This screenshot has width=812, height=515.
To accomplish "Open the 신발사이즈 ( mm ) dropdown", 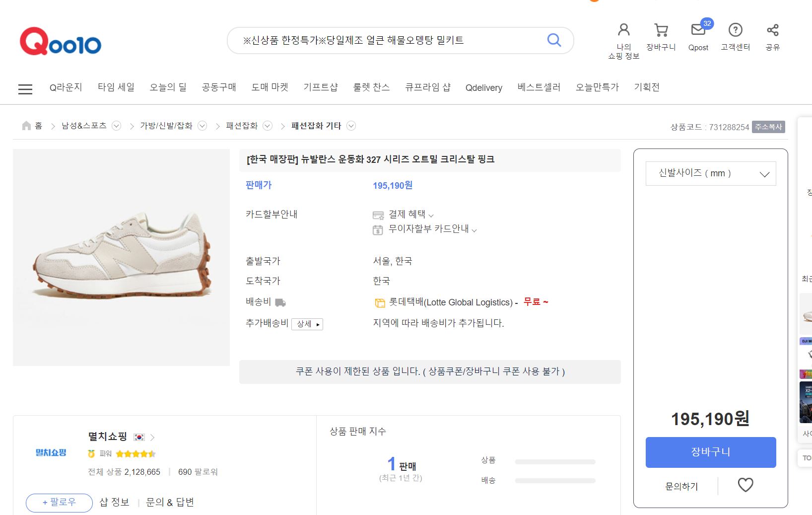I will pyautogui.click(x=710, y=173).
